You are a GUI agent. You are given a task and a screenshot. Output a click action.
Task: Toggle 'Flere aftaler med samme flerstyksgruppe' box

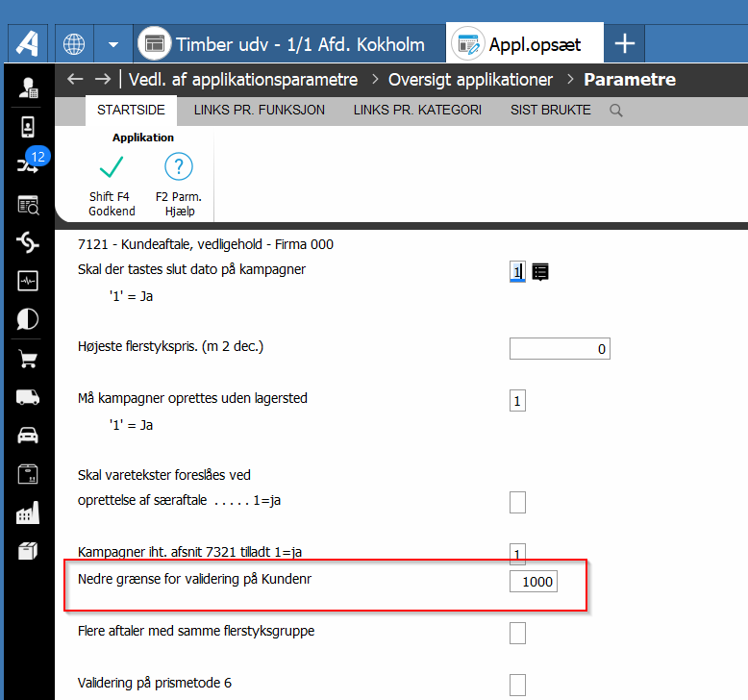(x=517, y=632)
